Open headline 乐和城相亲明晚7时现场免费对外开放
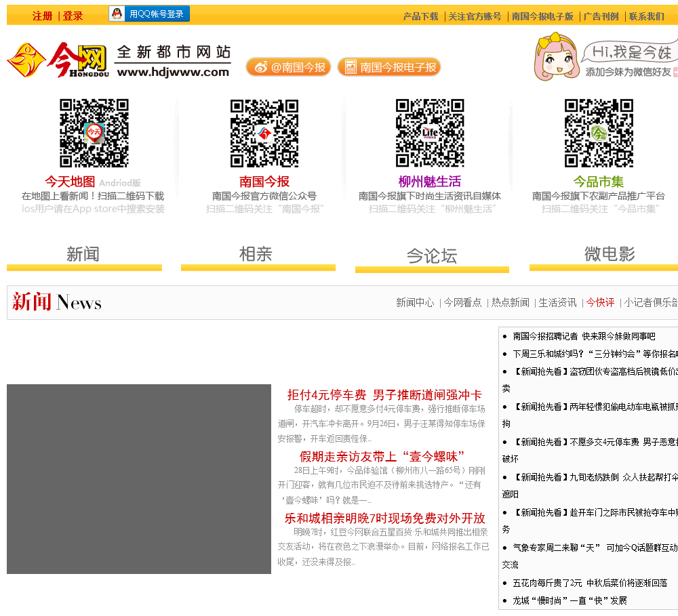Viewport: 678px width, 616px height. pos(385,518)
